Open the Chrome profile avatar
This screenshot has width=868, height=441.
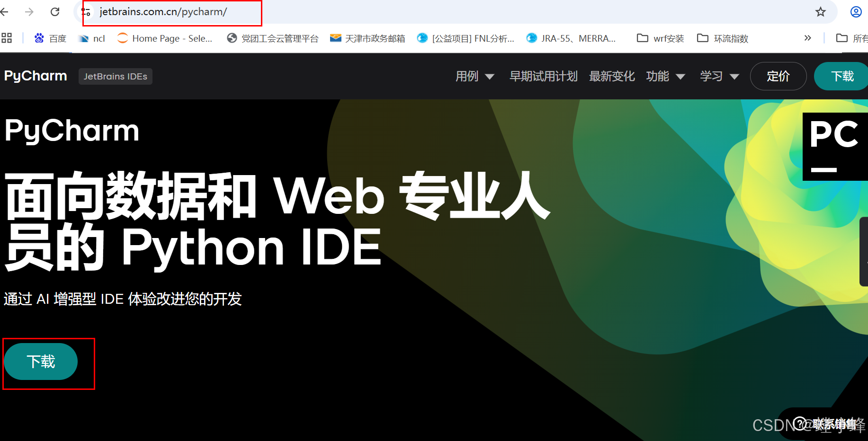856,12
